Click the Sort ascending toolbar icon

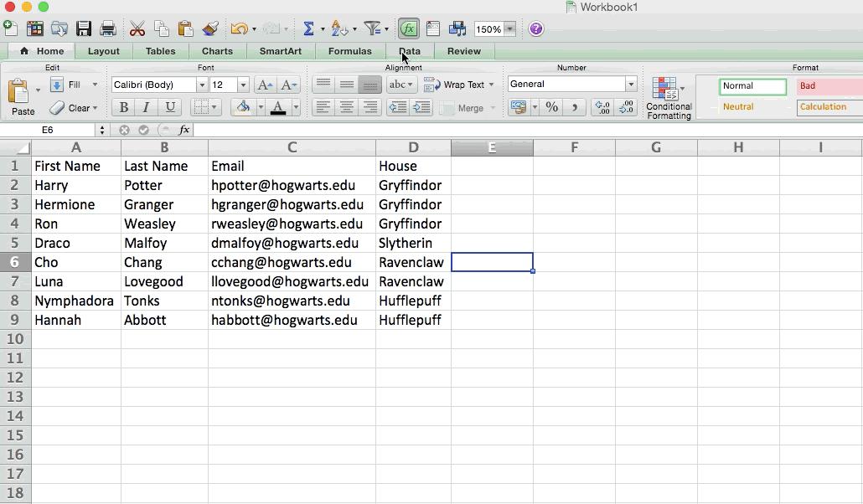[x=338, y=28]
